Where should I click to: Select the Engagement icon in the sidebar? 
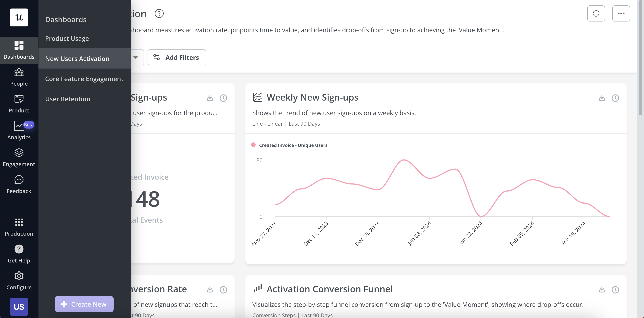(x=19, y=157)
